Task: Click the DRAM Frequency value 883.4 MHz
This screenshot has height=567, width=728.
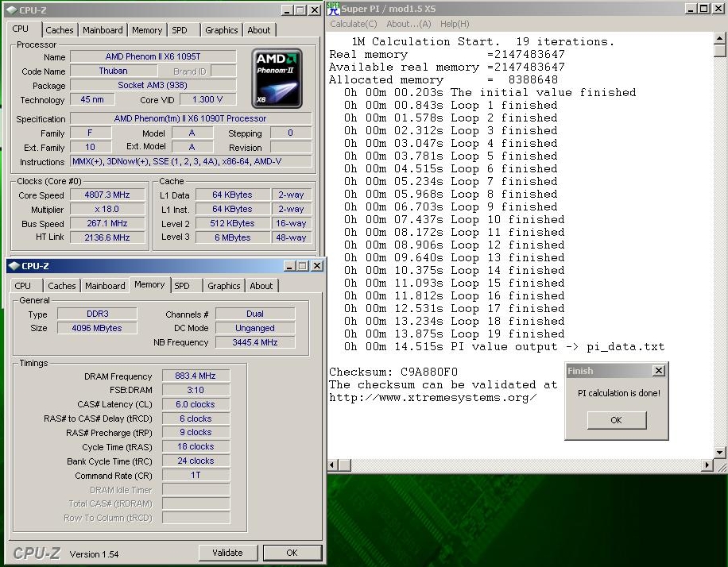Action: pyautogui.click(x=196, y=376)
